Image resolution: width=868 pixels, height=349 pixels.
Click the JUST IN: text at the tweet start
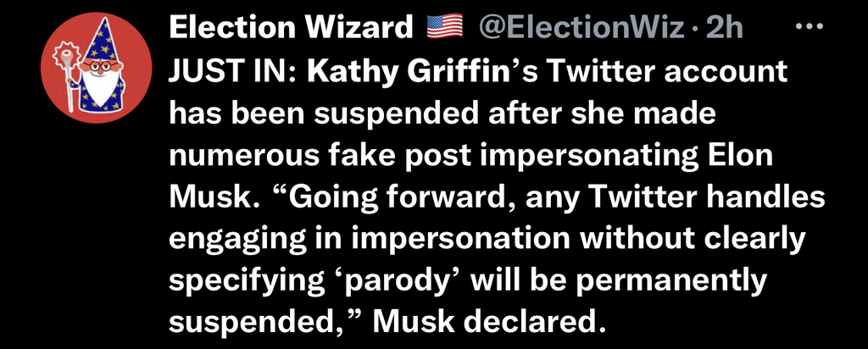click(234, 72)
